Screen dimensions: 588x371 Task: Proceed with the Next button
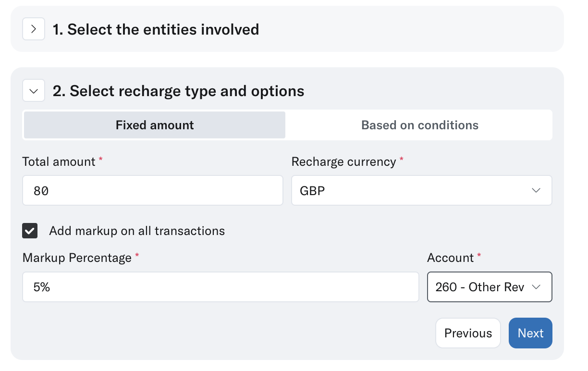[x=530, y=333]
